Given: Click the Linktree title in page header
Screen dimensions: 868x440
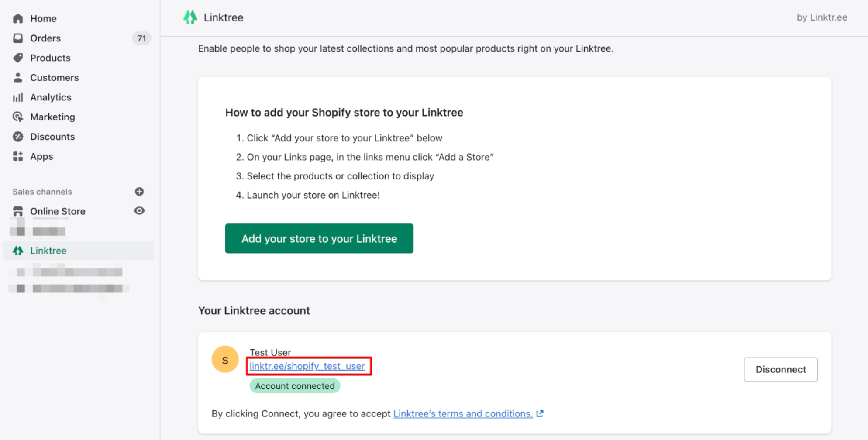Looking at the screenshot, I should pos(224,17).
